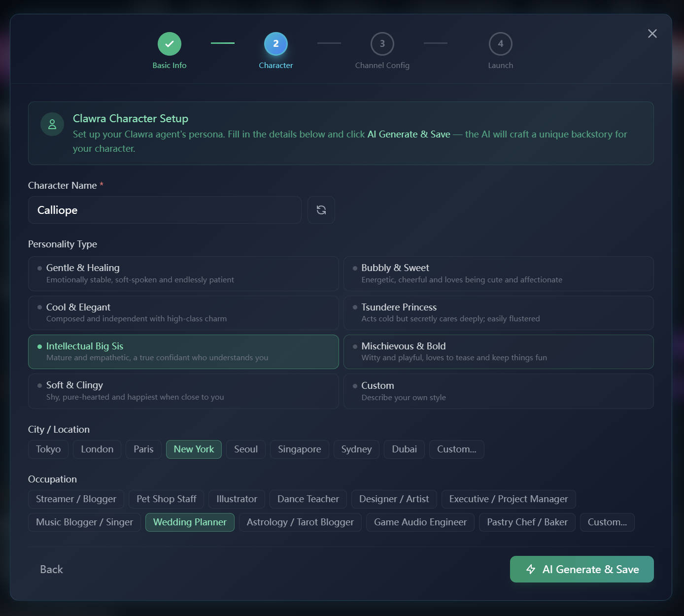
Task: Edit the Character Name field
Action: (165, 210)
